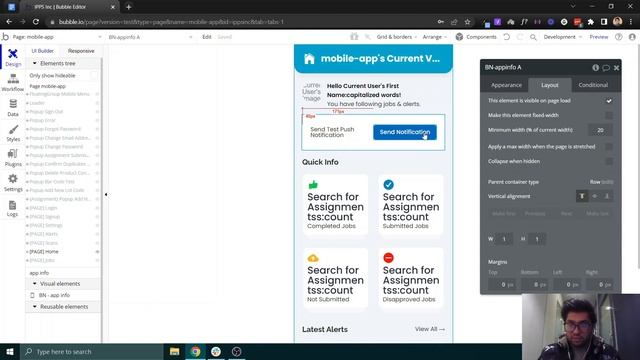
Task: Bookmark this page with star icon
Action: (467, 22)
